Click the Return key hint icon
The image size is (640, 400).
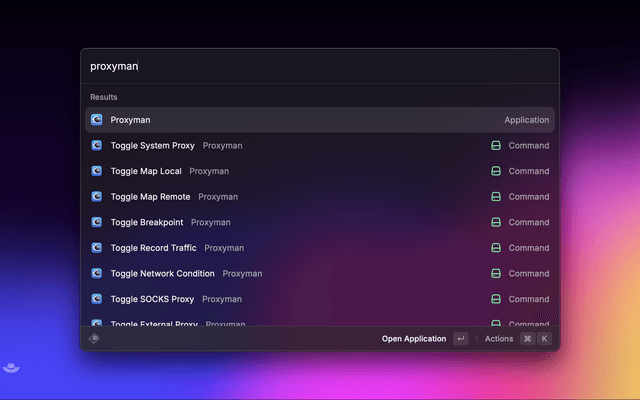click(460, 339)
